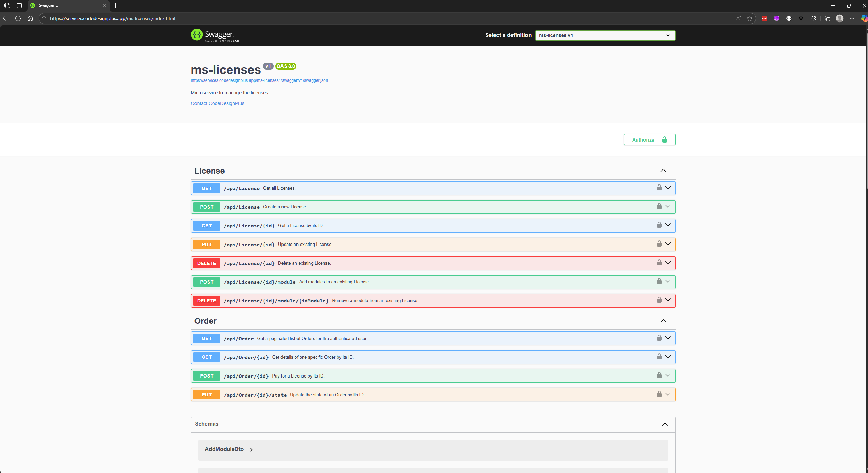Refresh the page with reload icon
The image size is (868, 473).
(18, 18)
